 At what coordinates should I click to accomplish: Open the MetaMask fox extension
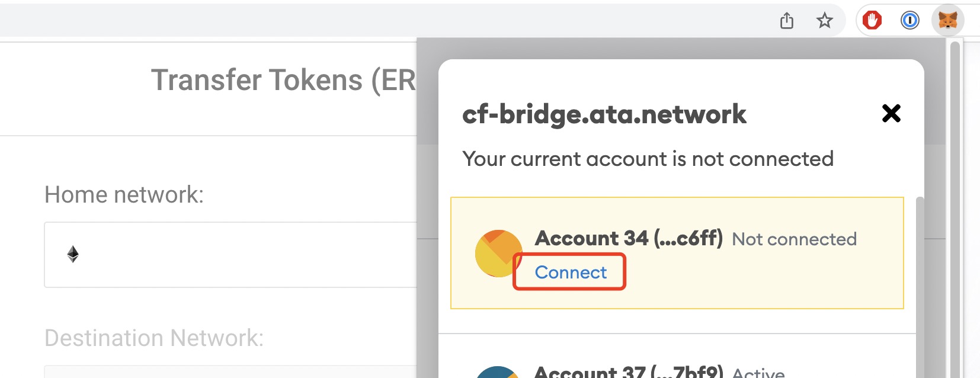click(947, 21)
